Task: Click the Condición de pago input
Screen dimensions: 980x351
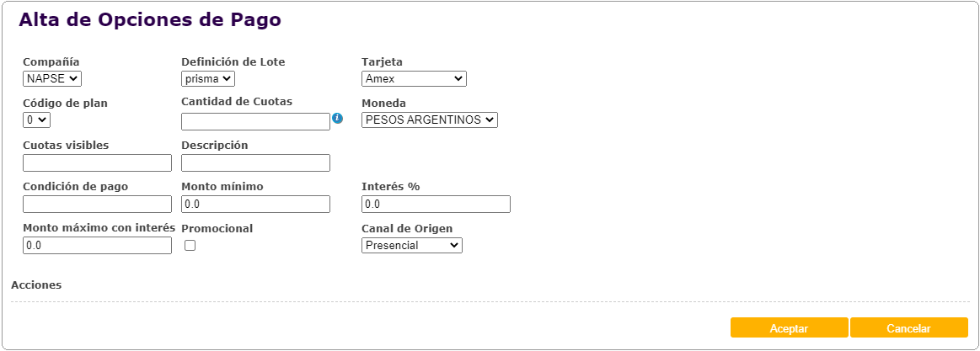Action: (97, 204)
